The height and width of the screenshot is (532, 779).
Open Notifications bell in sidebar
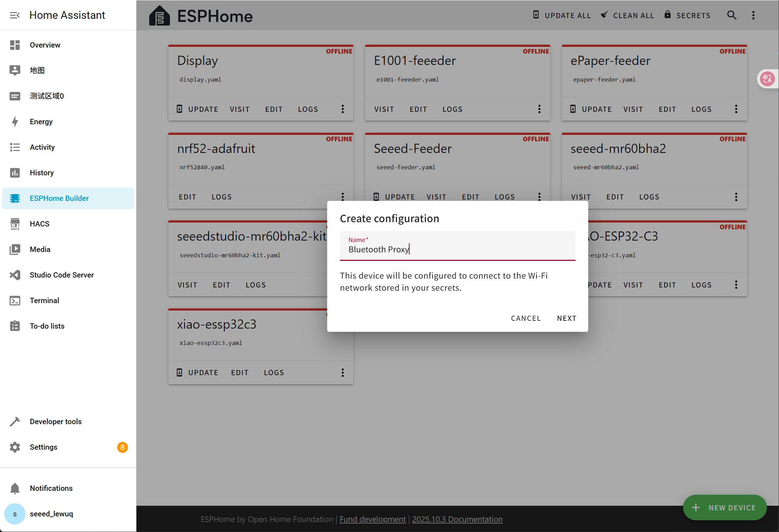pos(51,488)
